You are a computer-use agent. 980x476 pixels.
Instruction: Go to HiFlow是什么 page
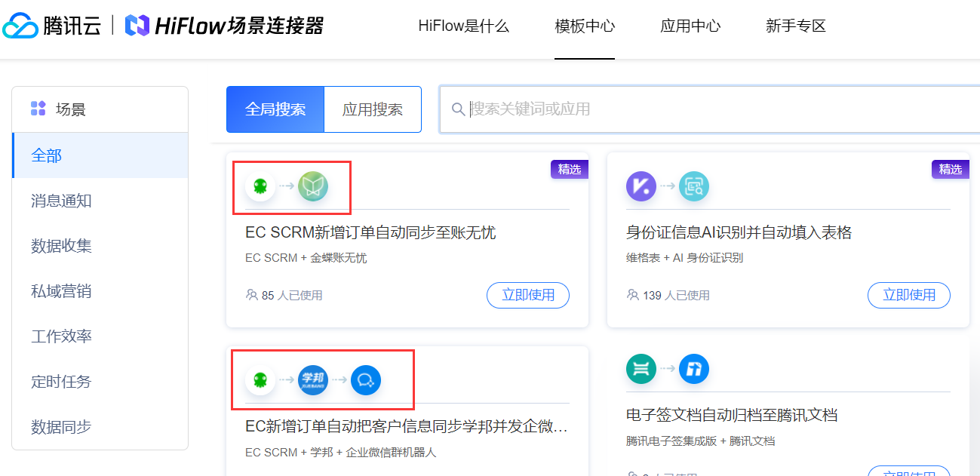(x=463, y=26)
